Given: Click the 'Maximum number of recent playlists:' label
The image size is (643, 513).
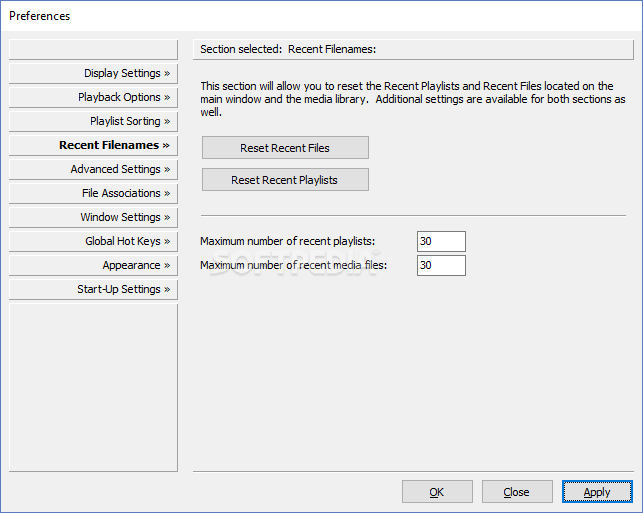Looking at the screenshot, I should coord(287,241).
